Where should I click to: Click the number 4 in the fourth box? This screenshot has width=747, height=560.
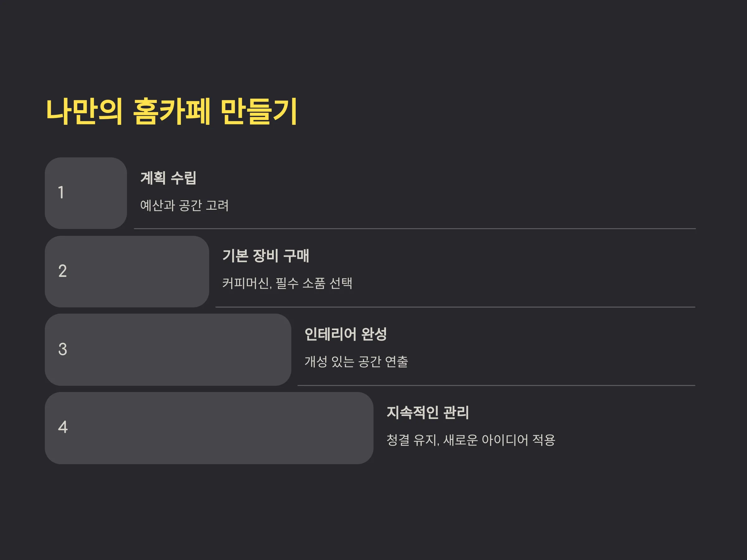point(63,427)
